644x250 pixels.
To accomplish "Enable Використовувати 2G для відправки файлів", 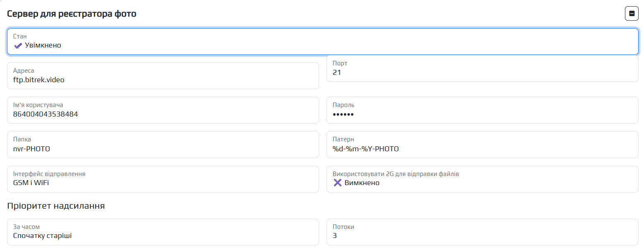I will click(482, 179).
